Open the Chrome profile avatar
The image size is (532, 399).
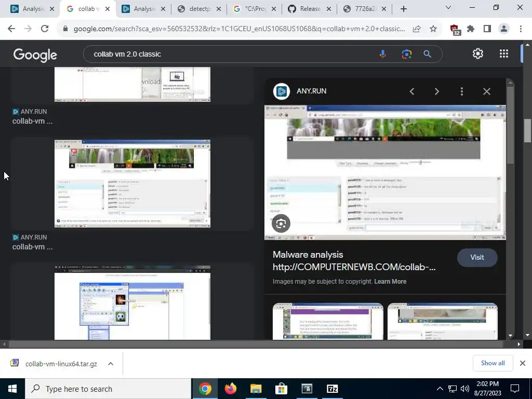click(x=504, y=29)
